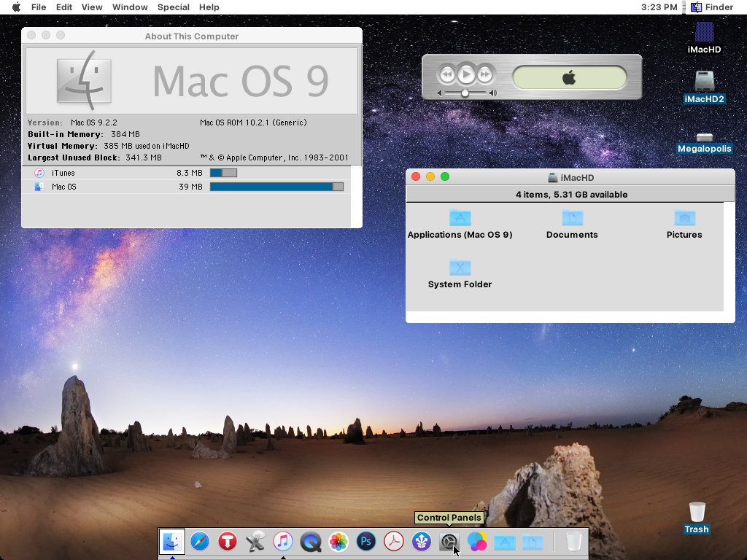
Task: Open the Applications folder in the dock
Action: [x=505, y=542]
